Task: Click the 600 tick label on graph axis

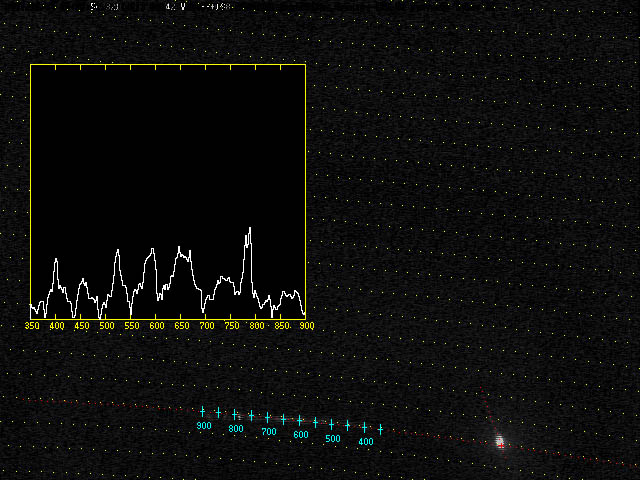Action: coord(157,326)
